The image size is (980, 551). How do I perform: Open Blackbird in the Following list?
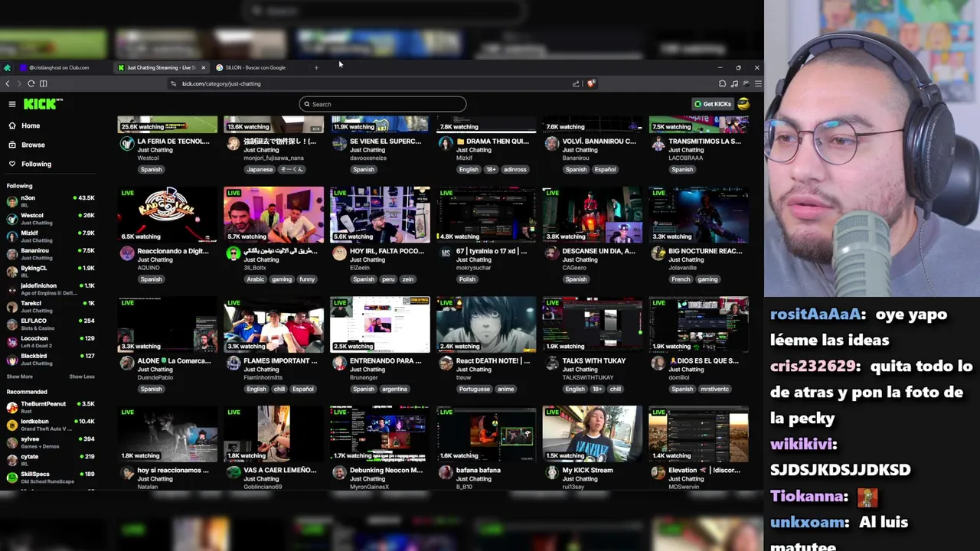pyautogui.click(x=51, y=360)
